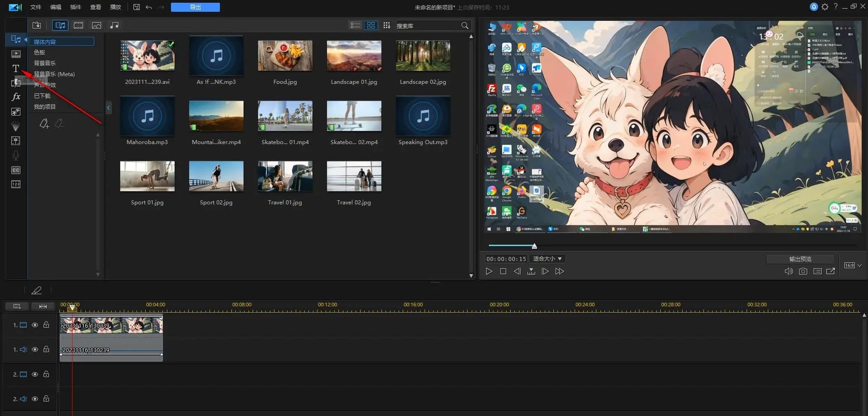
Task: Filter library to show images only
Action: click(x=97, y=25)
